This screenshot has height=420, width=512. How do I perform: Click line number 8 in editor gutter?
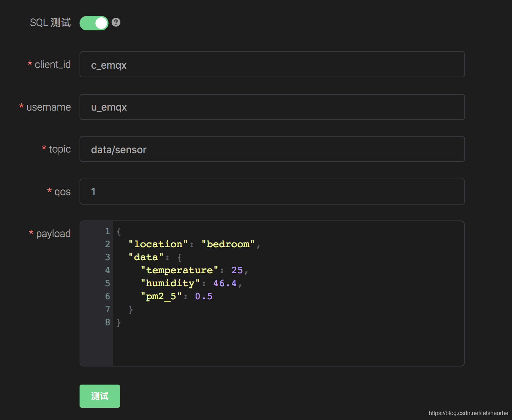pyautogui.click(x=107, y=322)
